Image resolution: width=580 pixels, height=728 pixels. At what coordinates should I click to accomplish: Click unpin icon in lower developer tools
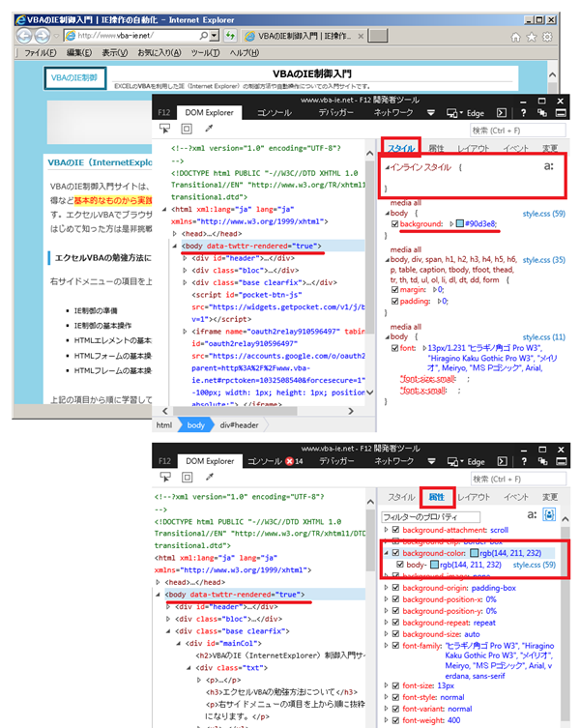click(542, 461)
